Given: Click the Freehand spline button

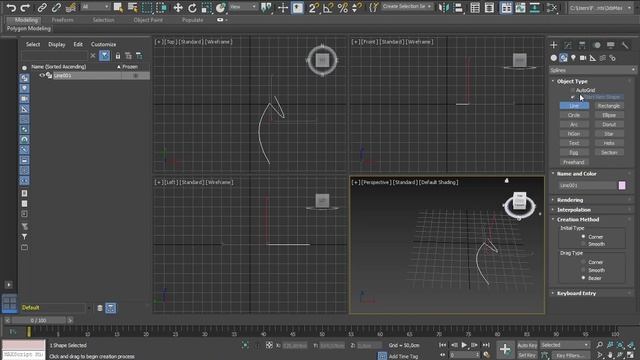Looking at the screenshot, I should pos(574,162).
